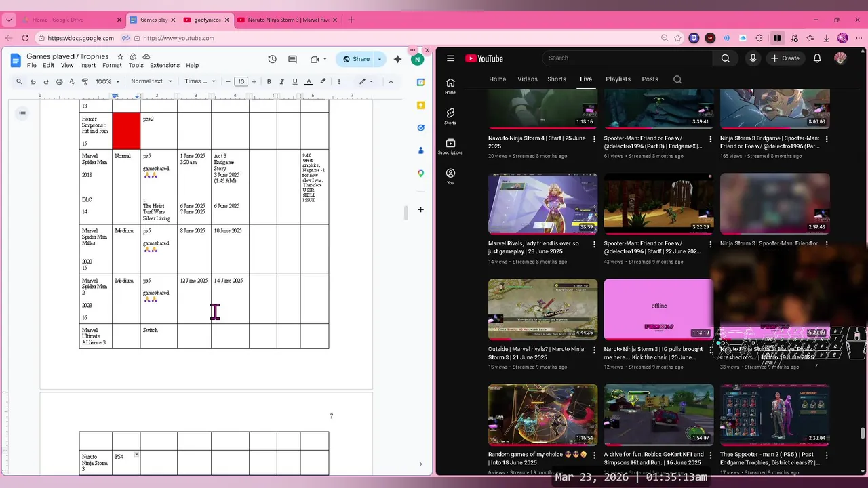This screenshot has height=488, width=868.
Task: Click the YouTube search magnifier button
Action: 726,58
